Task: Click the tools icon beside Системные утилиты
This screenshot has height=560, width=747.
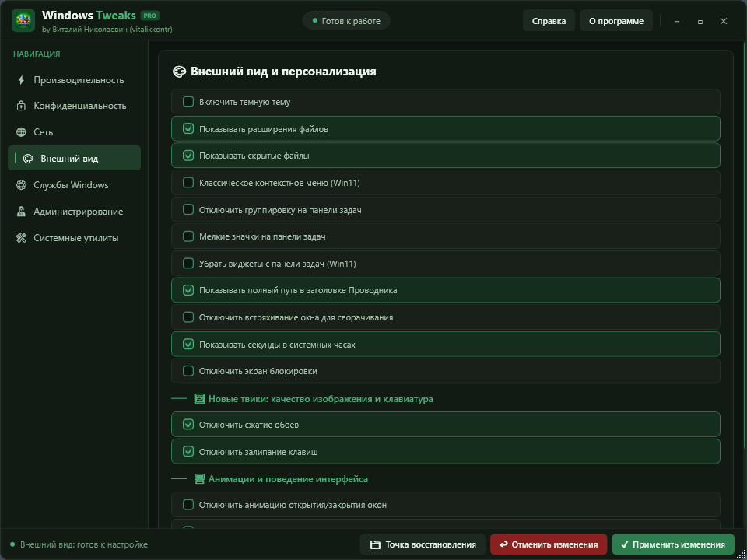Action: coord(21,238)
